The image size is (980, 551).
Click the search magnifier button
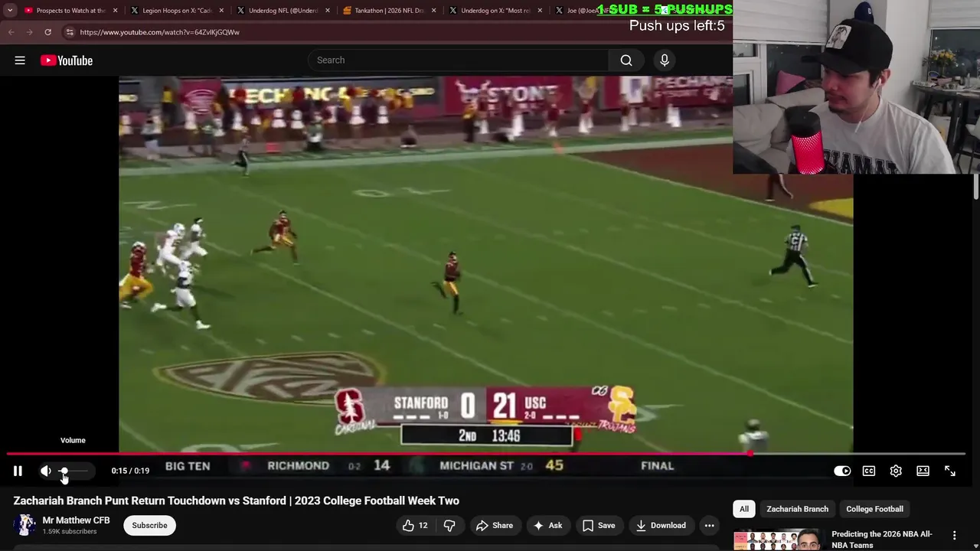(x=626, y=60)
